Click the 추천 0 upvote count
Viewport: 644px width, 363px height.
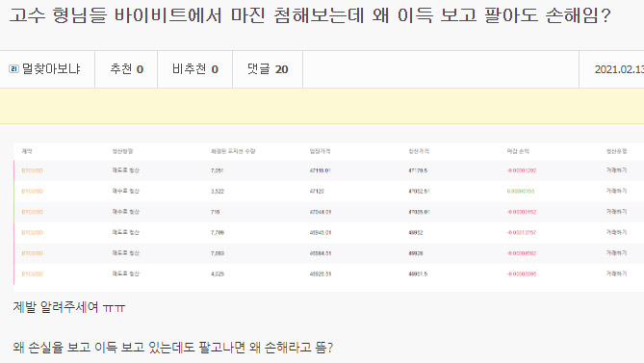click(x=126, y=69)
